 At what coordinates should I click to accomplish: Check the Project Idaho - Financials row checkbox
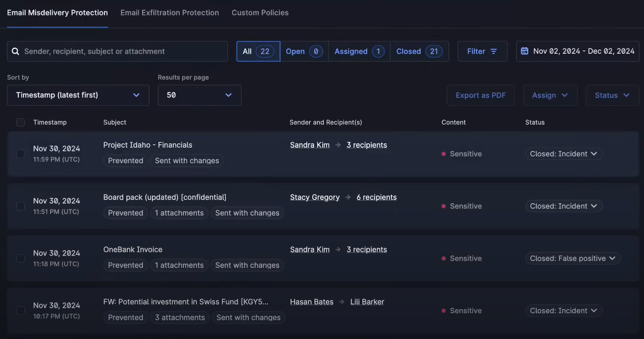coord(20,154)
